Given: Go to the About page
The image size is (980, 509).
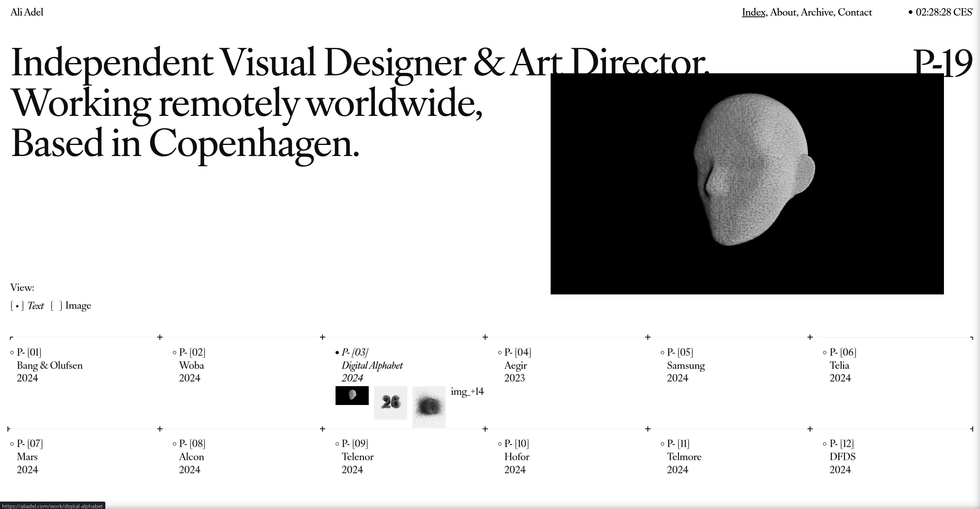Looking at the screenshot, I should (783, 12).
